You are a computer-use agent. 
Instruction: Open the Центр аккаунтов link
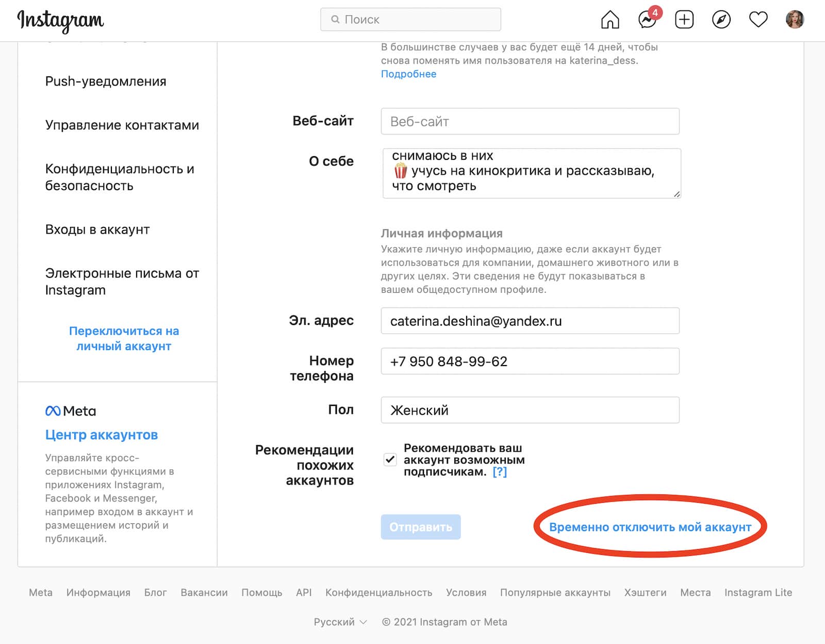102,435
